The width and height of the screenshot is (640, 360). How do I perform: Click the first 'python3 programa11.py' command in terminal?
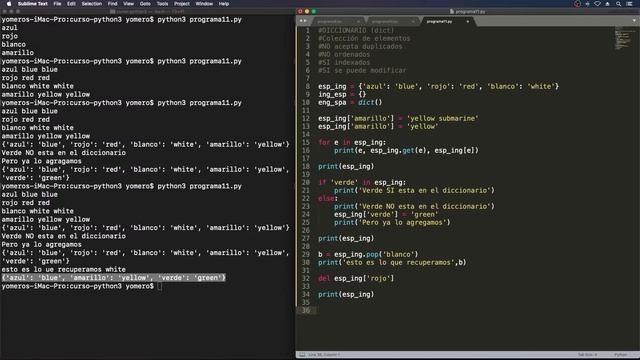[199, 20]
